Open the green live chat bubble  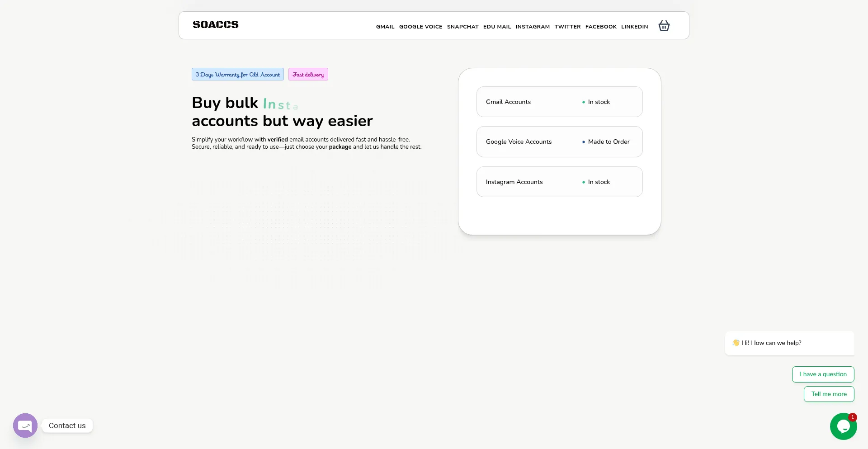(843, 426)
